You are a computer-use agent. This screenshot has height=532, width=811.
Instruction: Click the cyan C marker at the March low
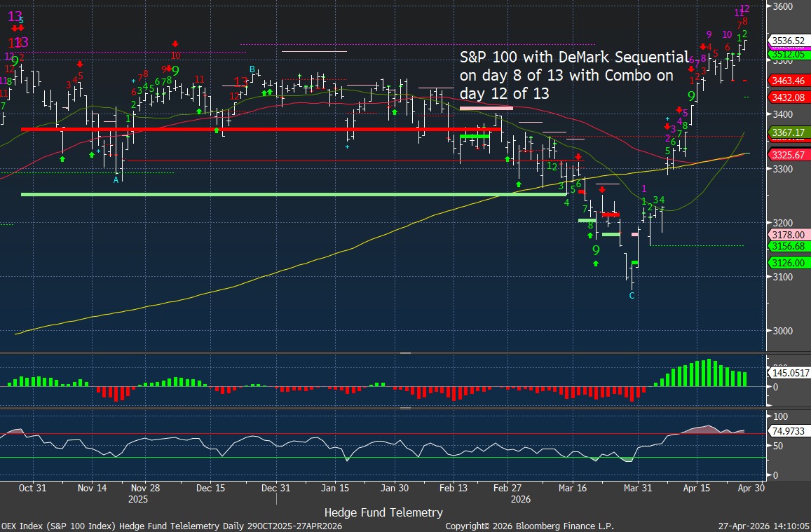[x=632, y=296]
